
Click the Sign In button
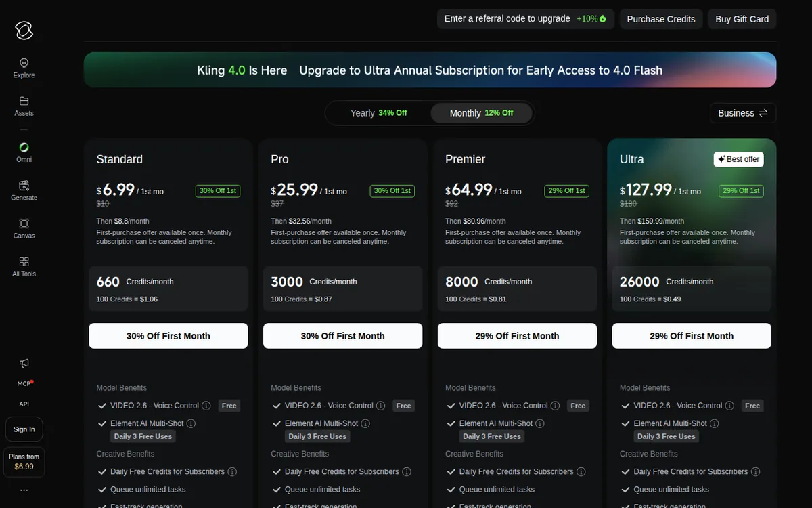click(x=24, y=429)
